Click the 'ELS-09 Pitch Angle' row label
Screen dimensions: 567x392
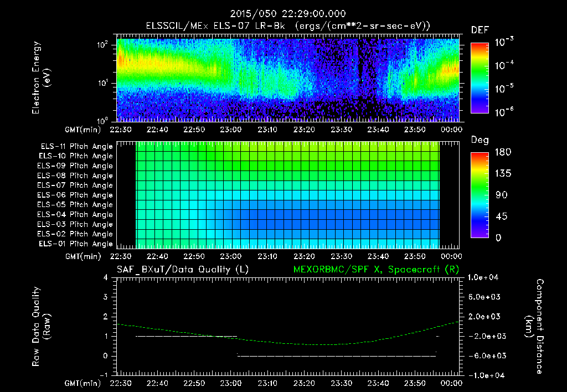click(75, 166)
